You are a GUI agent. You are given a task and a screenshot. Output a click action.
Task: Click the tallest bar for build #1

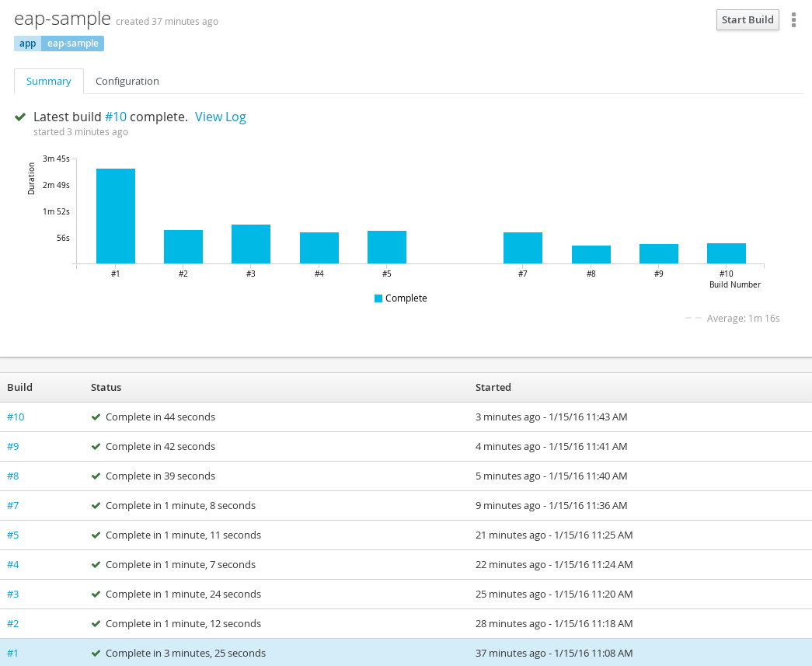(116, 216)
